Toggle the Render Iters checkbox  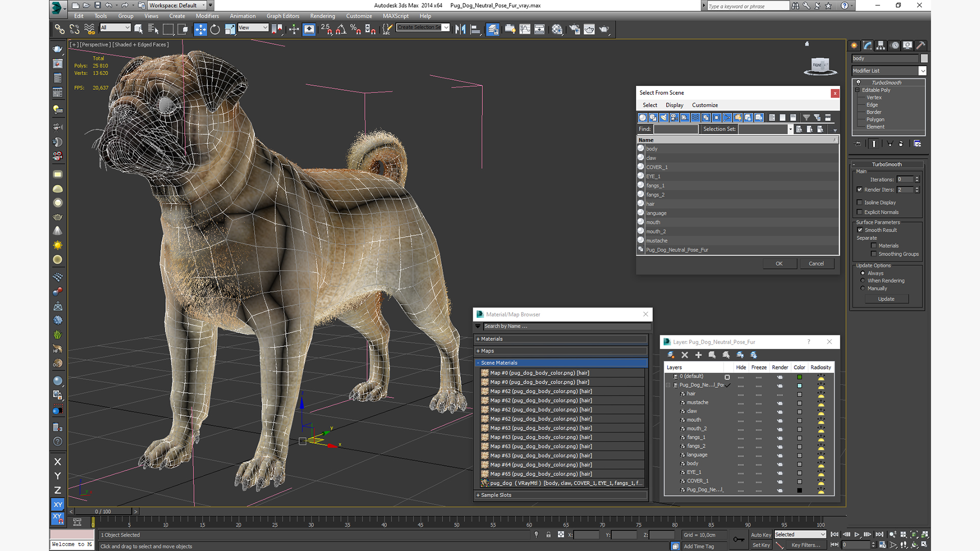click(x=860, y=189)
